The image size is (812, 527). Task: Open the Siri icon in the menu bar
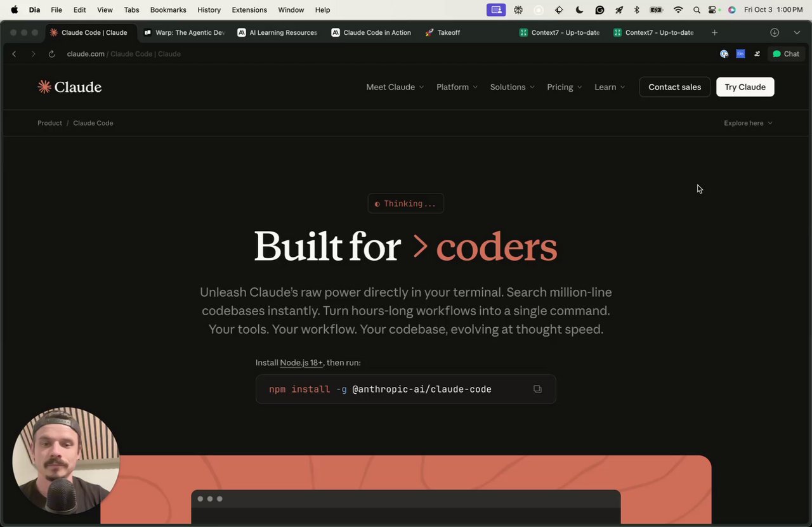731,10
